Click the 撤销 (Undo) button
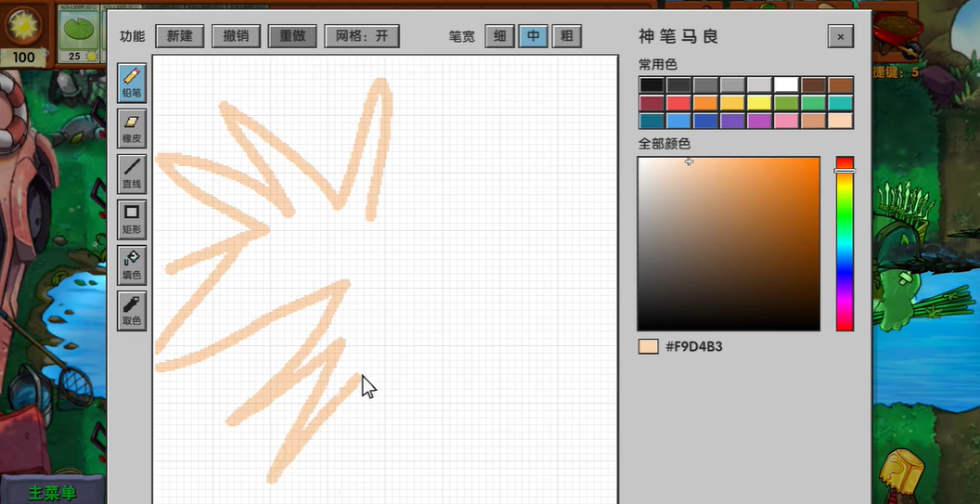The width and height of the screenshot is (980, 504). (237, 36)
